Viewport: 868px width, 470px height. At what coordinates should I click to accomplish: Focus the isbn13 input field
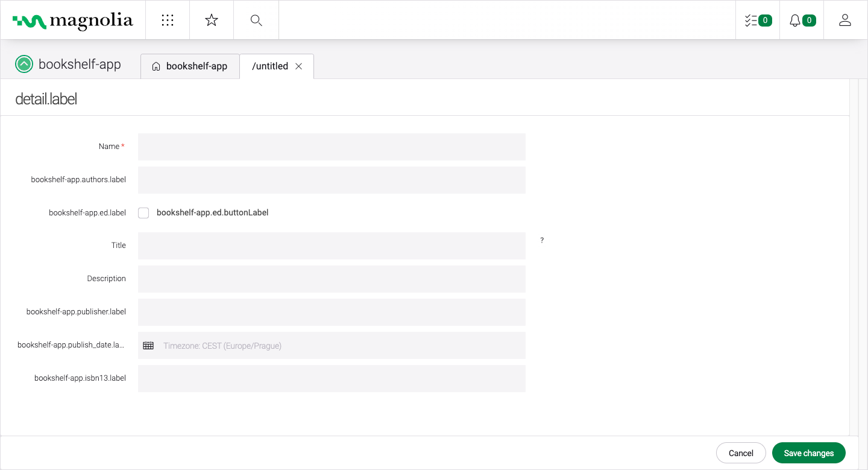[332, 378]
